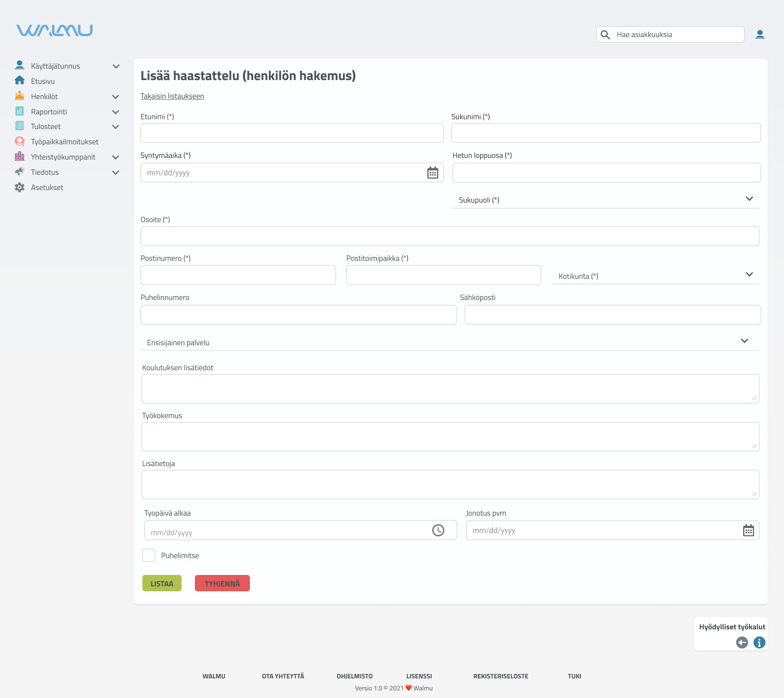Click the Tulosteet sidebar icon
The width and height of the screenshot is (784, 698).
(x=20, y=126)
